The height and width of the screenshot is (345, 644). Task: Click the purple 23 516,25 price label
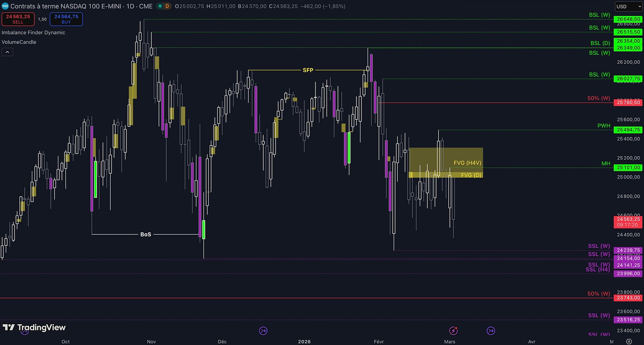[x=628, y=320]
